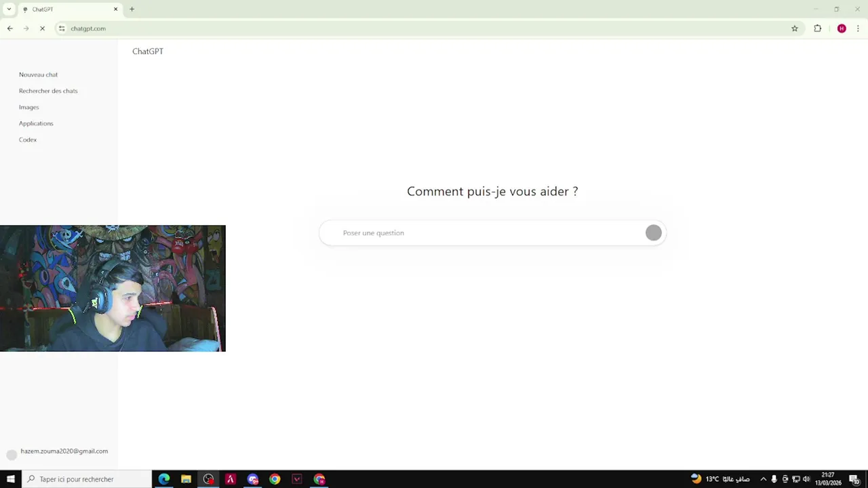The height and width of the screenshot is (488, 868).
Task: Click Taper ici pour rechercher search box
Action: [x=87, y=479]
